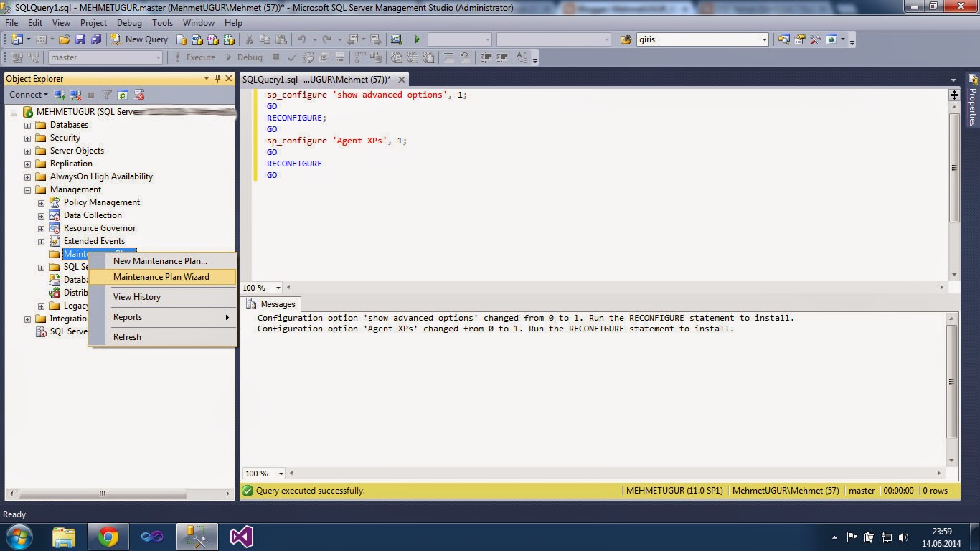Click the Properties Window toolbar icon
Image resolution: width=980 pixels, height=551 pixels.
tap(800, 39)
